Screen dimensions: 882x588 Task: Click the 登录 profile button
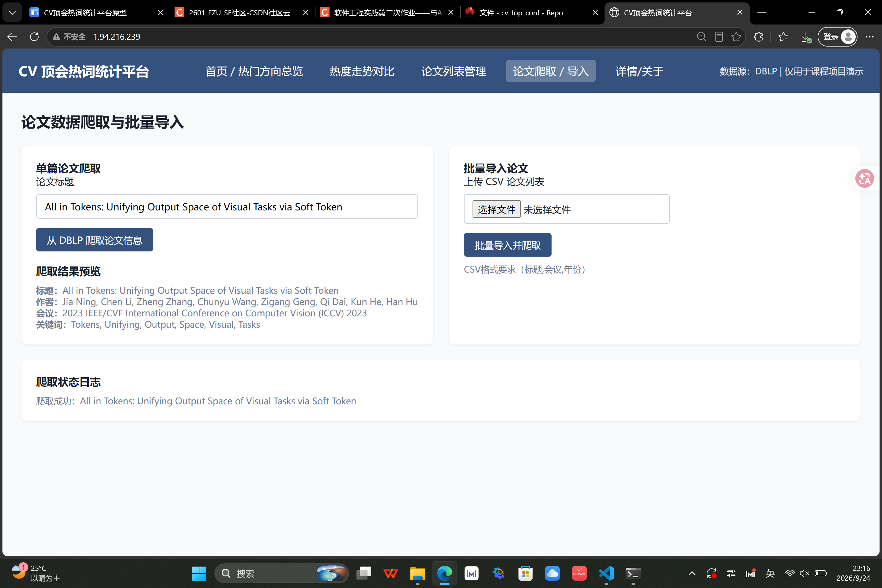click(837, 37)
